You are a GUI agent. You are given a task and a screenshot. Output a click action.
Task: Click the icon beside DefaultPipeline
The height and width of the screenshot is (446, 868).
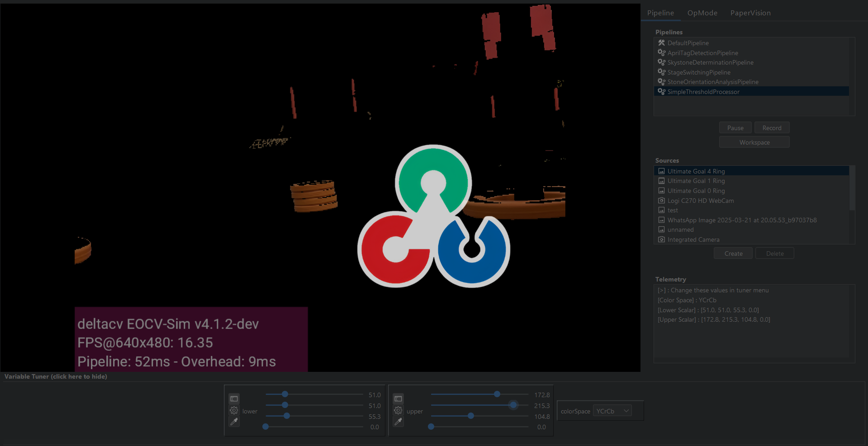(x=661, y=43)
